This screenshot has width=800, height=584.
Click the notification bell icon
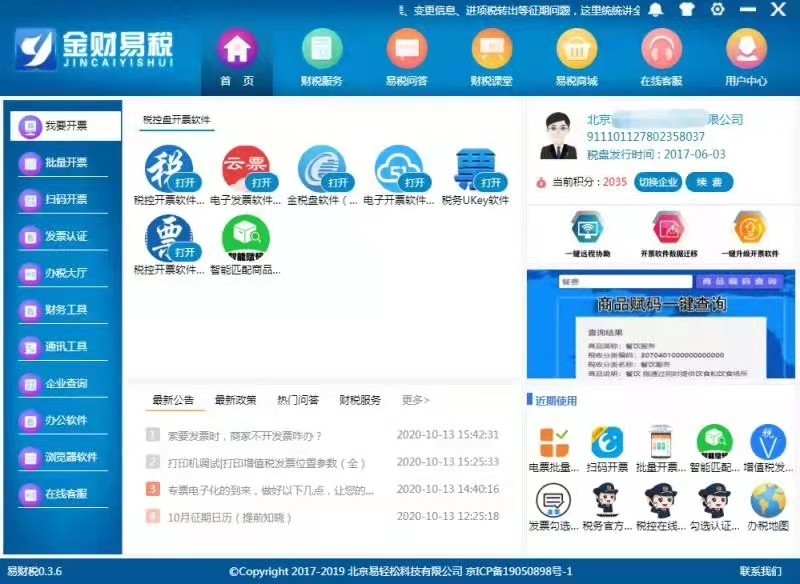(x=656, y=10)
